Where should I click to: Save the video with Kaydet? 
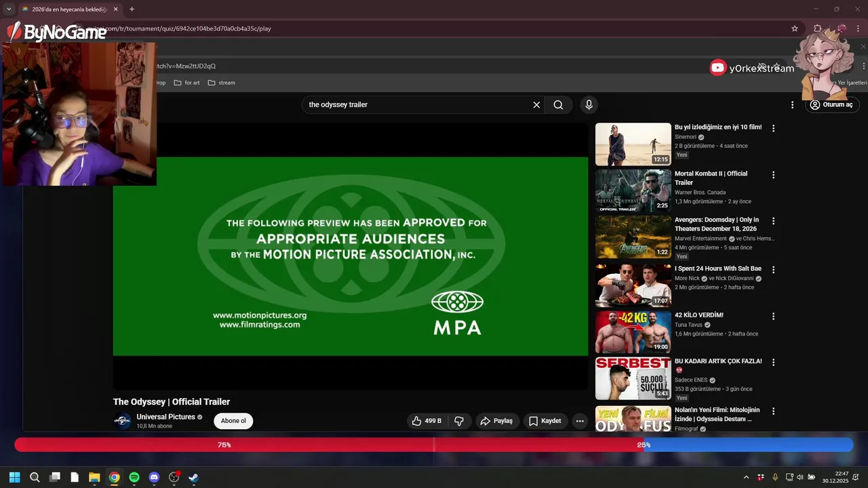coord(545,421)
